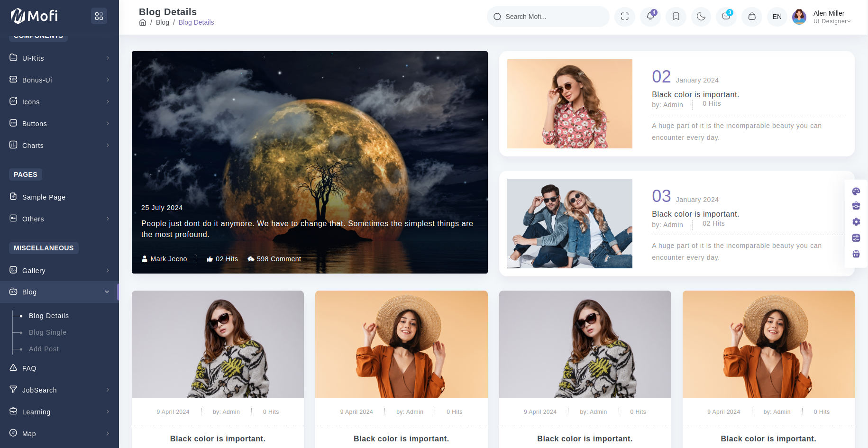Expand the Ui-Kits sidebar menu
This screenshot has height=448, width=868.
[59, 58]
